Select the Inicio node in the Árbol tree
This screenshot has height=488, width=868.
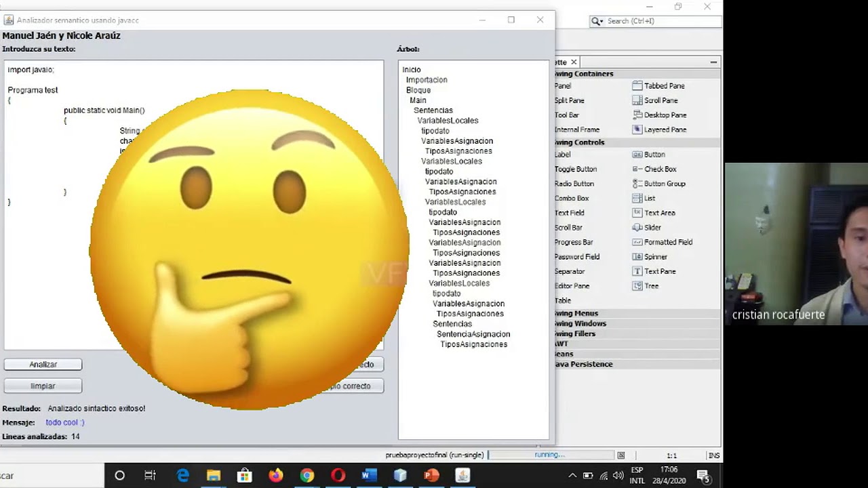[x=412, y=70]
